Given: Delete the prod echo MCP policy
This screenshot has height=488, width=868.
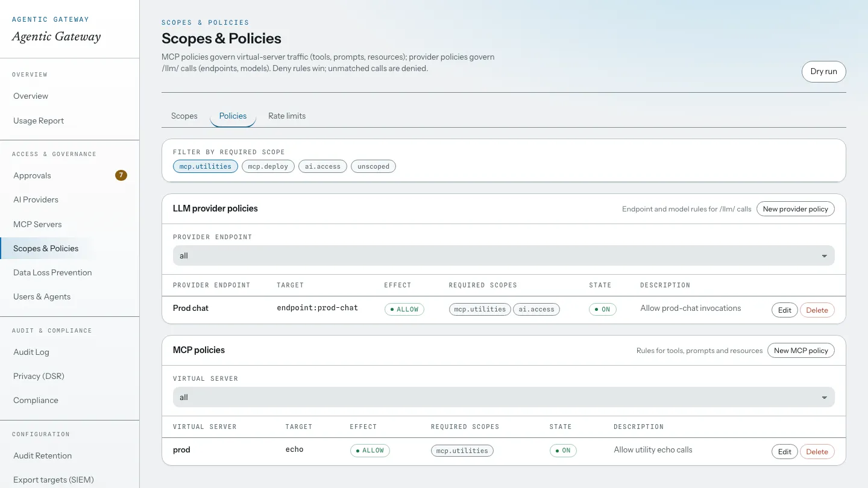Looking at the screenshot, I should (x=817, y=452).
